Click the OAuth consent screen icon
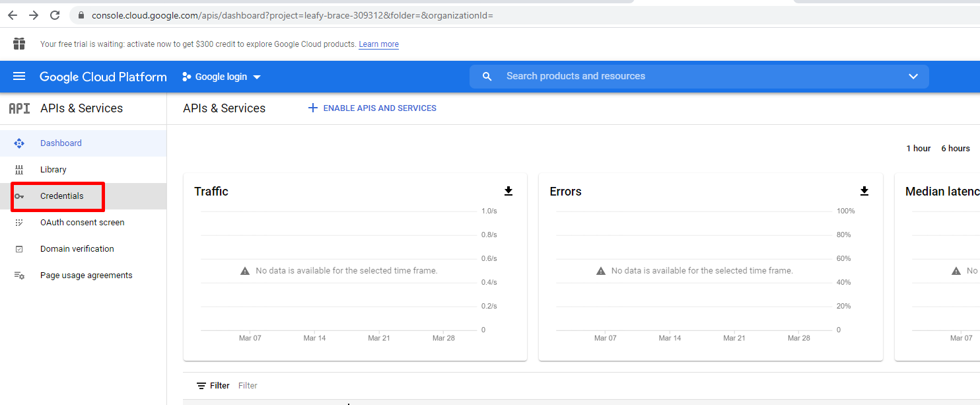Image resolution: width=980 pixels, height=405 pixels. click(19, 223)
